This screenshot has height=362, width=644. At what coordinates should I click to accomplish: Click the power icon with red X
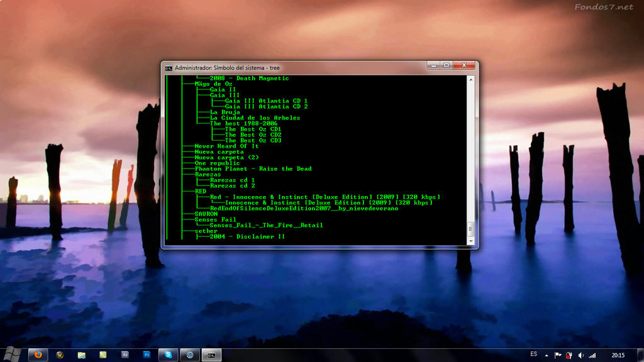(x=569, y=355)
